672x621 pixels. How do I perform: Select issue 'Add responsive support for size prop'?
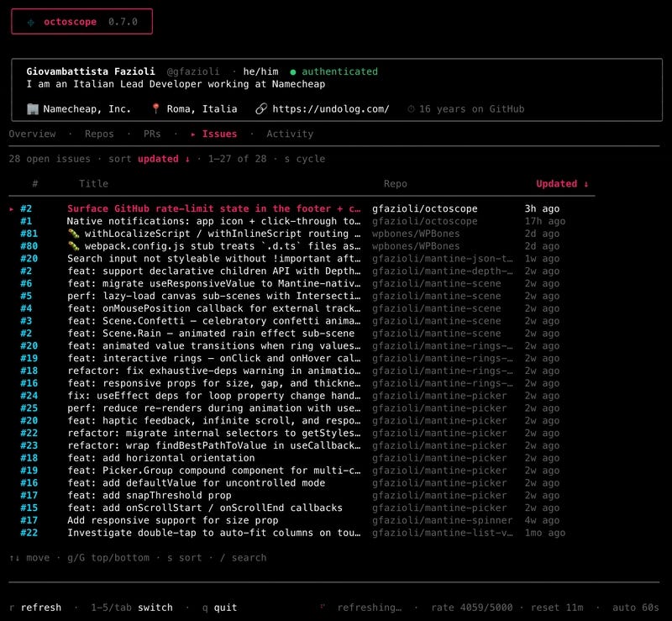(x=302, y=520)
